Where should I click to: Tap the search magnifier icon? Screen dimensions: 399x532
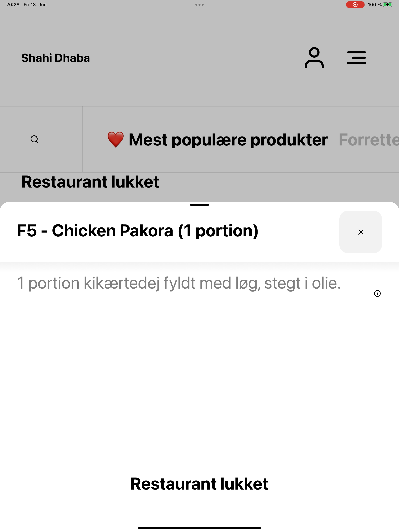coord(34,139)
